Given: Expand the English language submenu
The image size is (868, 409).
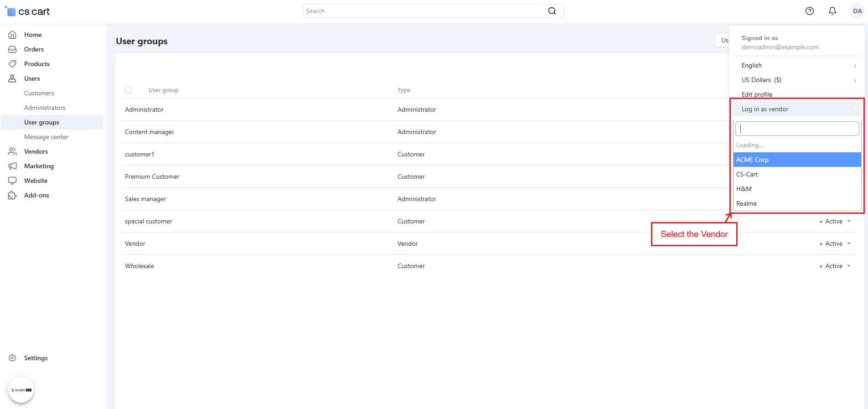Looking at the screenshot, I should [797, 65].
